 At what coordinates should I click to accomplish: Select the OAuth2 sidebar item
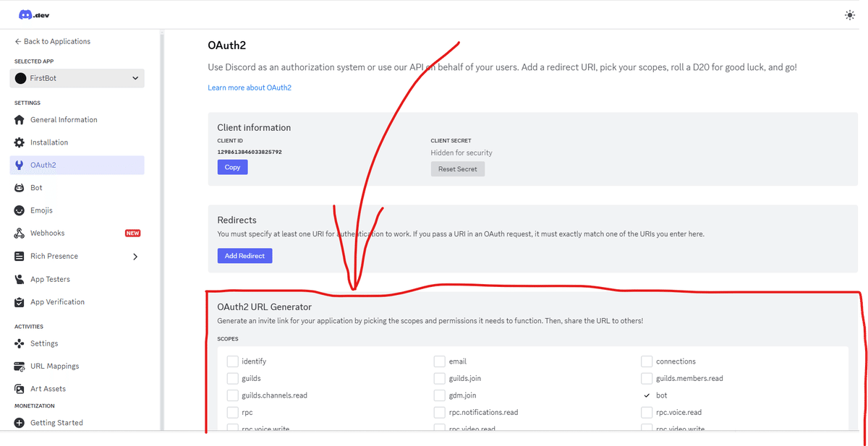pyautogui.click(x=77, y=166)
